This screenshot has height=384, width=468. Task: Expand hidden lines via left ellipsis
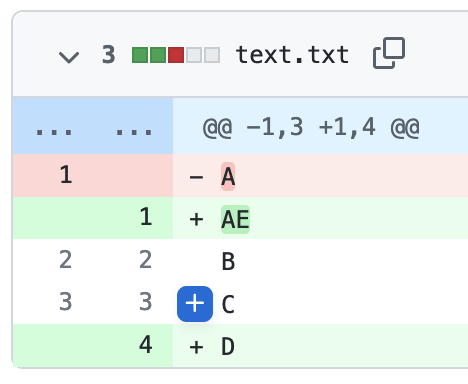point(54,132)
